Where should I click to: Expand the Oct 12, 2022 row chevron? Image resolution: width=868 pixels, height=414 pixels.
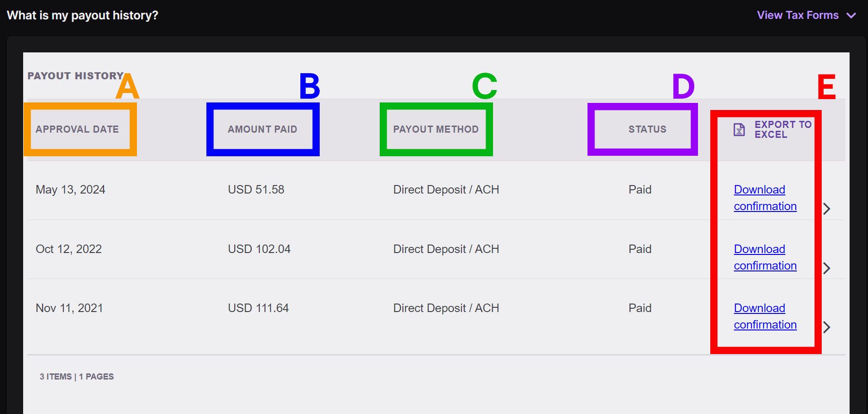click(x=826, y=268)
